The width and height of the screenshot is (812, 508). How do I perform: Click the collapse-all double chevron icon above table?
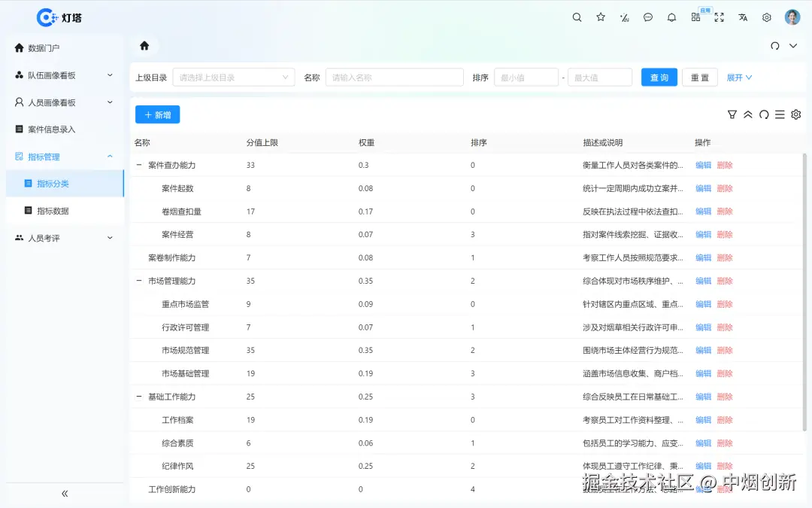click(748, 114)
